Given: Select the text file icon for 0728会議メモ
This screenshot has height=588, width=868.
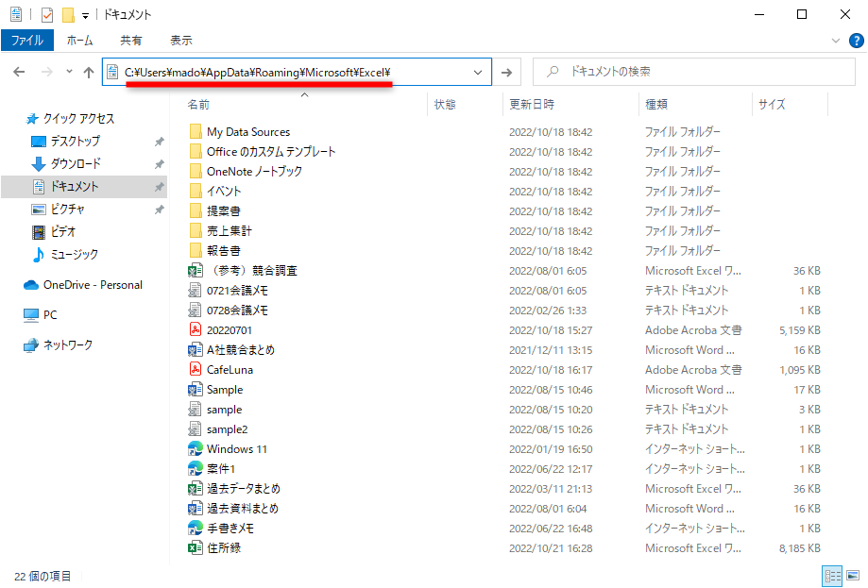Looking at the screenshot, I should click(195, 311).
